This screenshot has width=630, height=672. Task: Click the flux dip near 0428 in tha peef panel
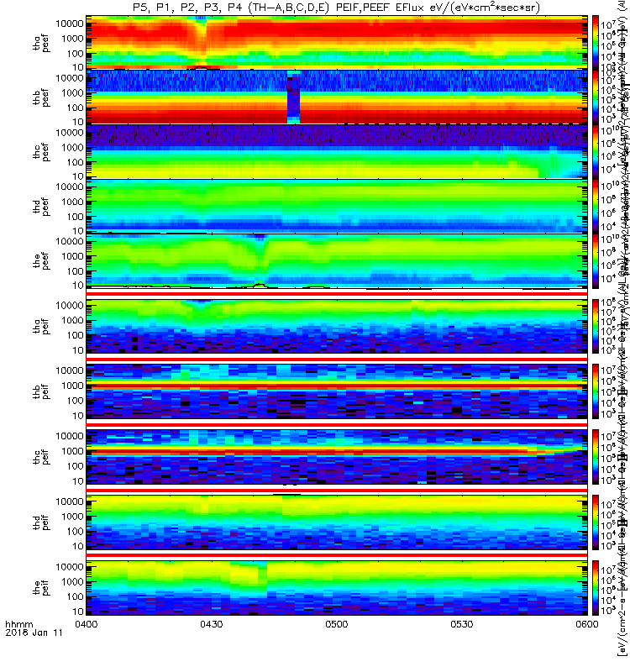pos(201,40)
